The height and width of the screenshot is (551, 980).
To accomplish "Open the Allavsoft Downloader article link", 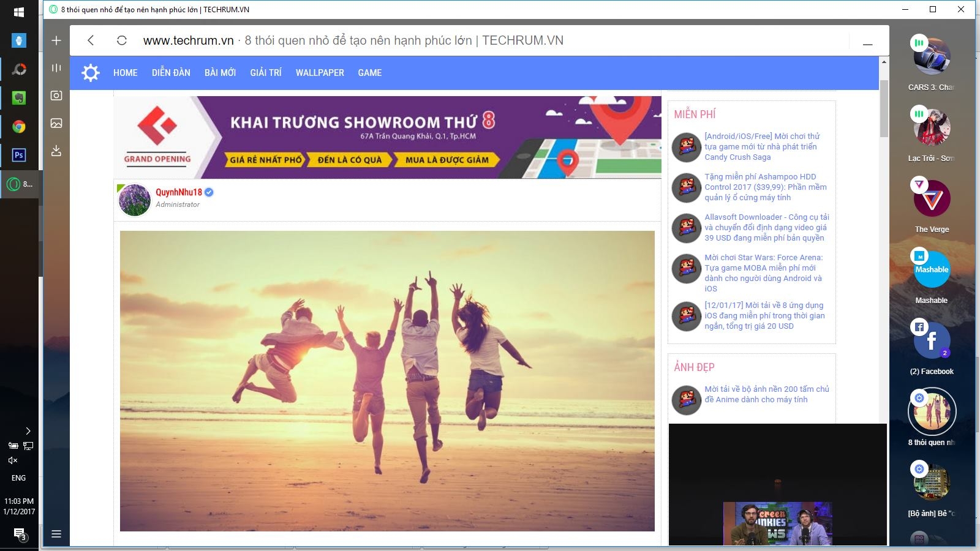I will [767, 228].
